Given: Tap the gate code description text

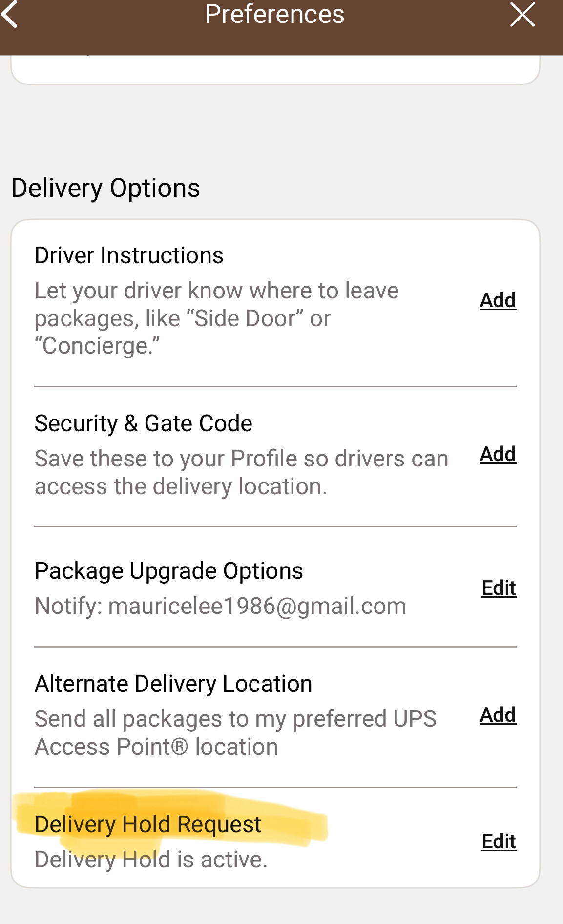Looking at the screenshot, I should pyautogui.click(x=241, y=472).
